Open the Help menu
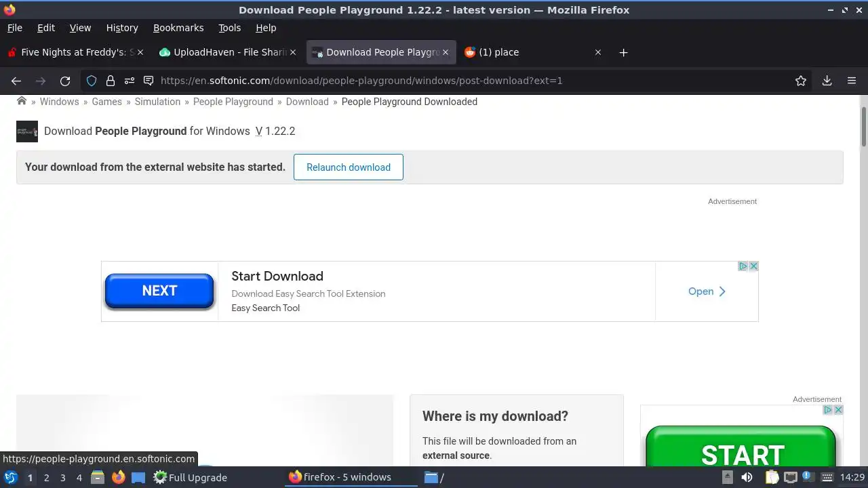Viewport: 868px width, 488px height. point(266,28)
